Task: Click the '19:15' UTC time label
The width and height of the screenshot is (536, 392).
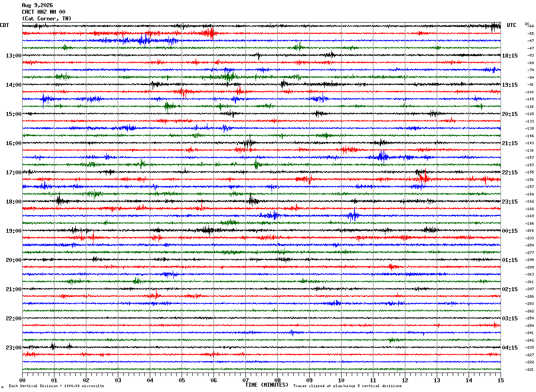Action: tap(510, 85)
